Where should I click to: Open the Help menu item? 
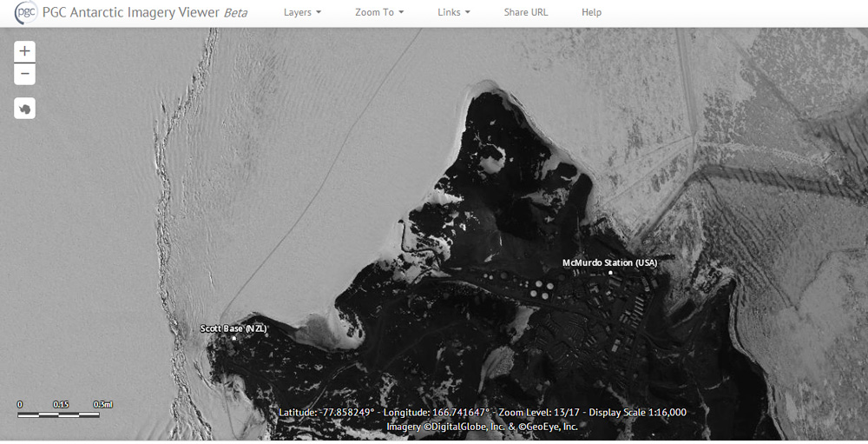pos(591,13)
